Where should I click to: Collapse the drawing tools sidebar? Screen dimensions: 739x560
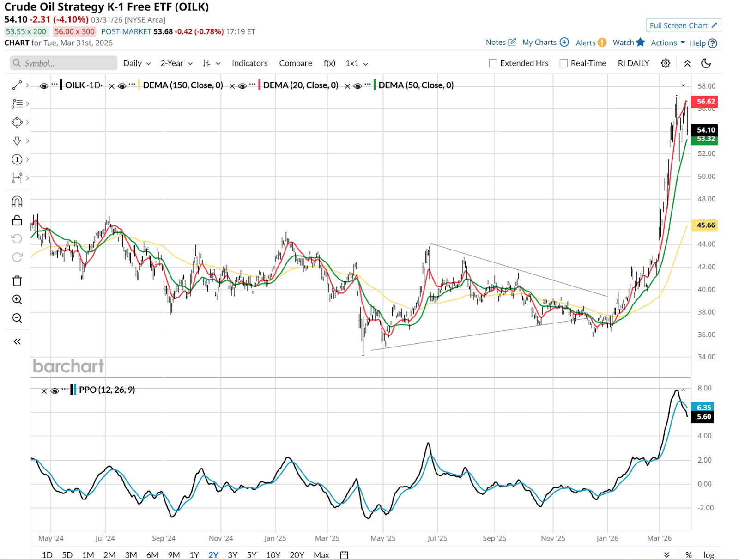[x=17, y=341]
